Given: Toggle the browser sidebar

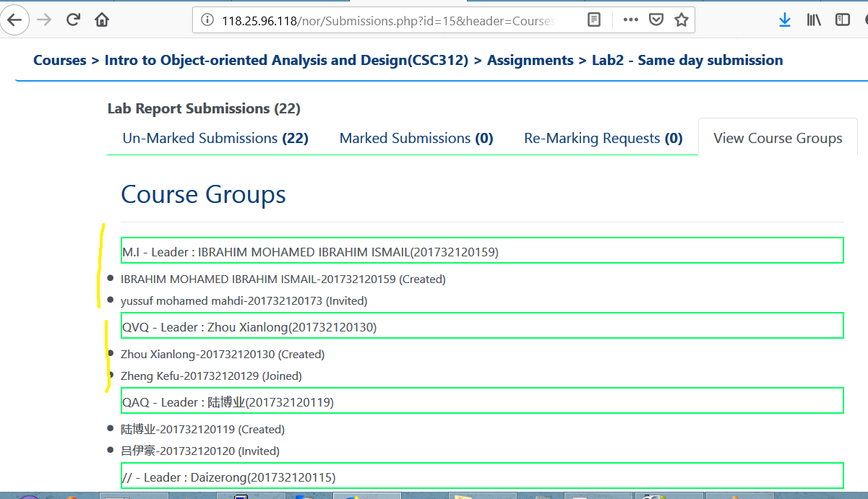Looking at the screenshot, I should tap(843, 20).
